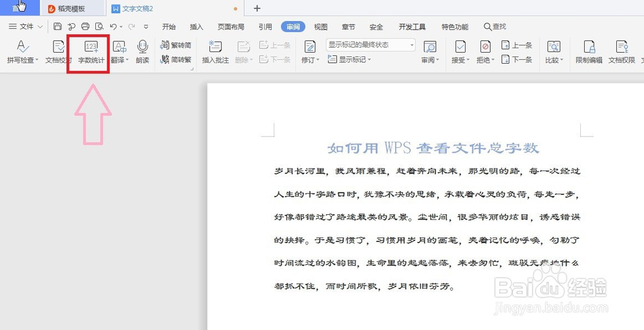Open the 引用 ribbon tab
The image size is (644, 330).
pyautogui.click(x=265, y=26)
